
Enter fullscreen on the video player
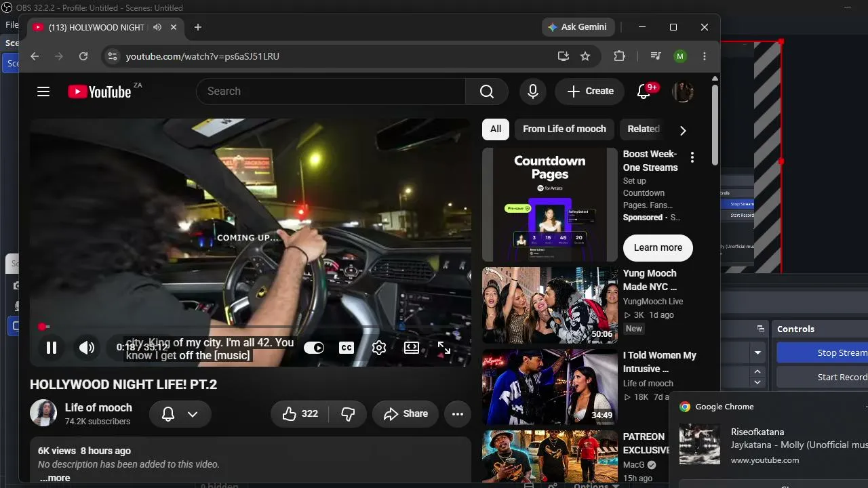tap(444, 348)
